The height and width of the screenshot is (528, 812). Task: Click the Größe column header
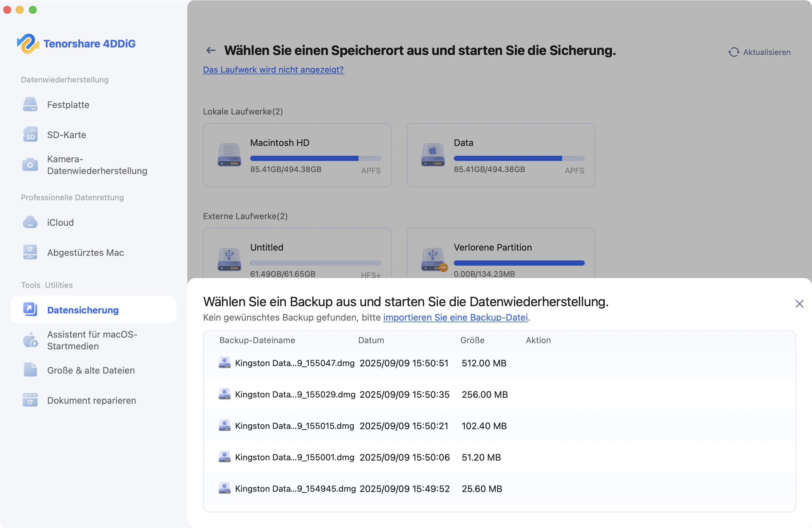[x=472, y=340]
